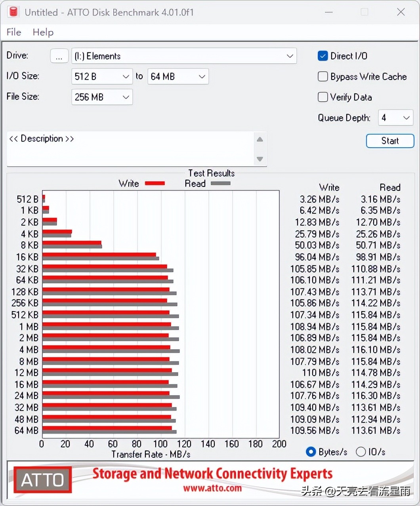Open the Help menu
The height and width of the screenshot is (506, 420).
coord(43,32)
